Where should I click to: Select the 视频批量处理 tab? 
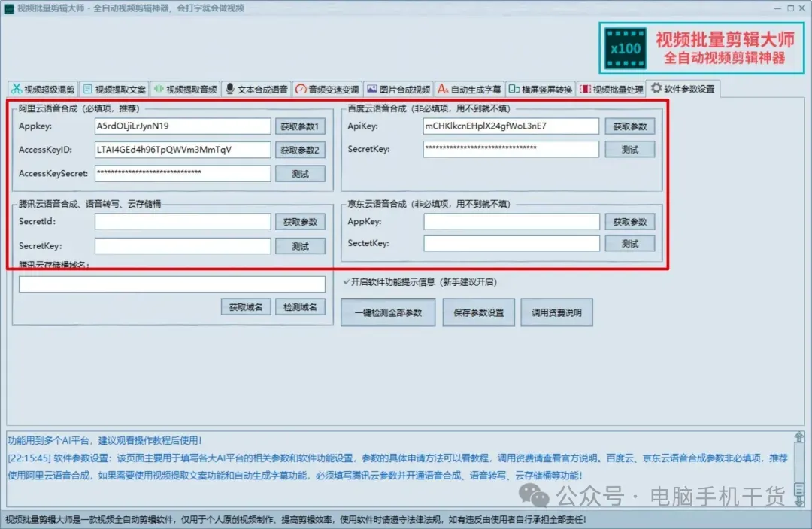point(611,89)
